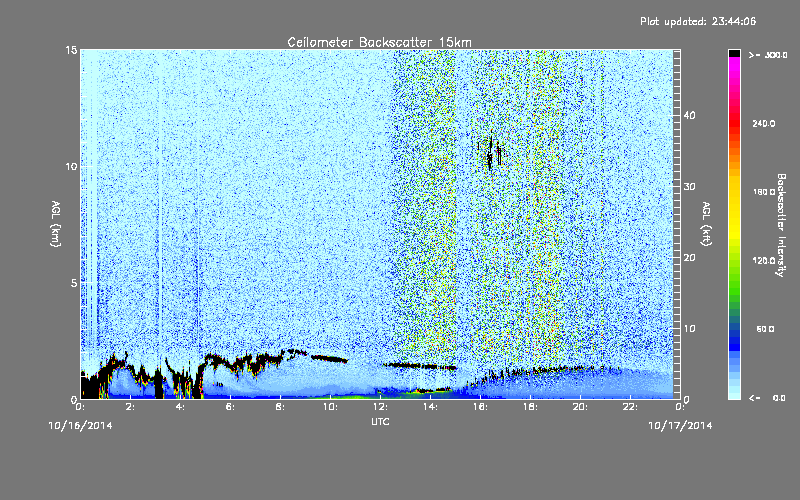800x500 pixels.
Task: Click the UTC x-axis label
Action: 380,421
